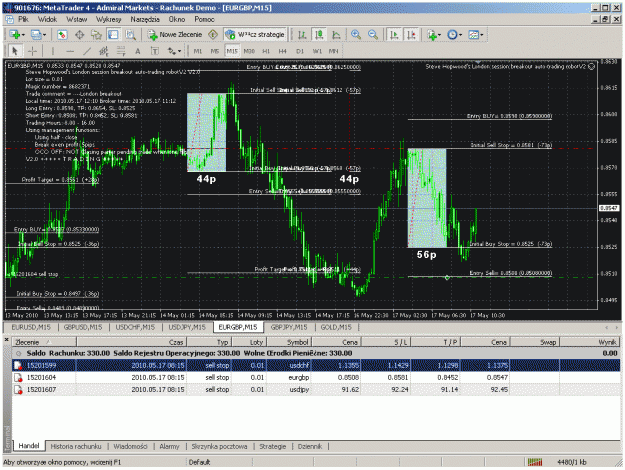The image size is (625, 470).
Task: Toggle the Chart Shift icon
Action: (x=411, y=35)
